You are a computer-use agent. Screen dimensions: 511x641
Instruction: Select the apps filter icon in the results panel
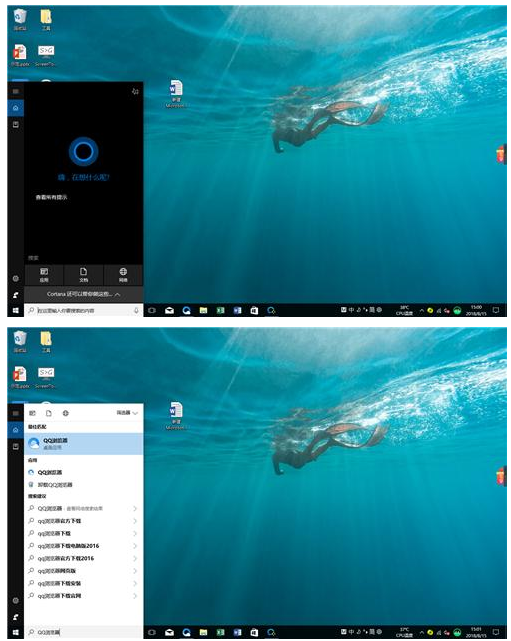pos(33,413)
